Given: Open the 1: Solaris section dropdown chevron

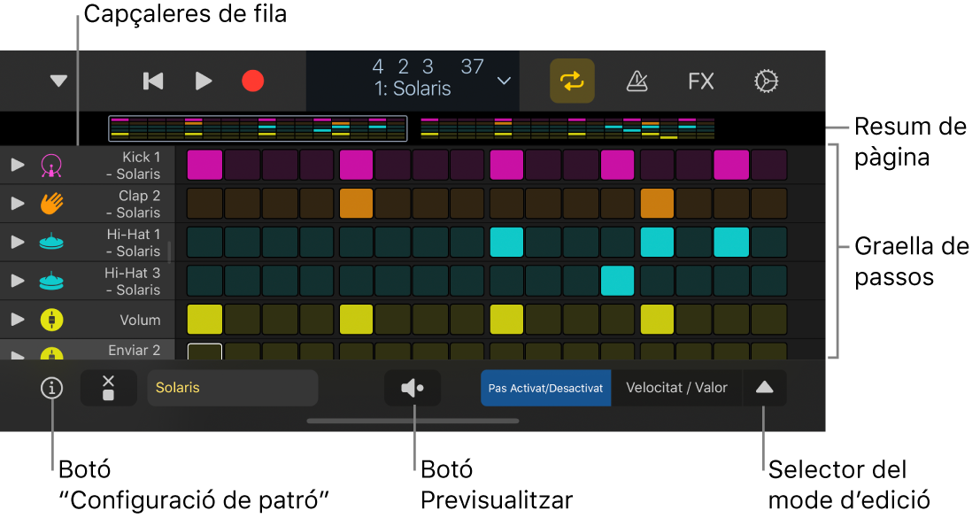Looking at the screenshot, I should tap(504, 81).
